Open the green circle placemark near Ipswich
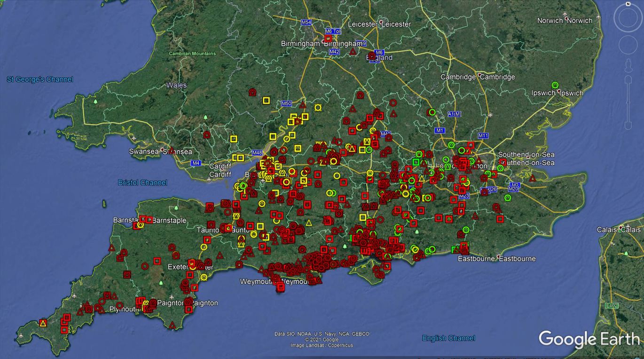The width and height of the screenshot is (644, 359). pos(555,86)
